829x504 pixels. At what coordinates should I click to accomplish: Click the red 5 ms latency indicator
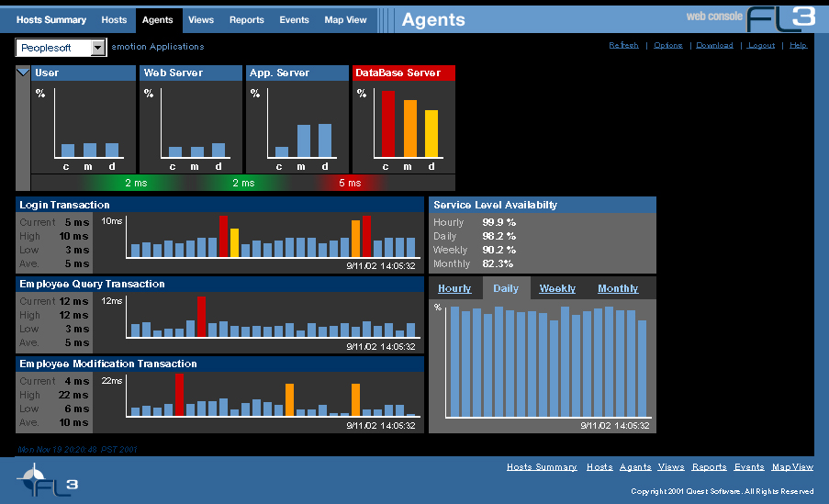click(x=350, y=183)
